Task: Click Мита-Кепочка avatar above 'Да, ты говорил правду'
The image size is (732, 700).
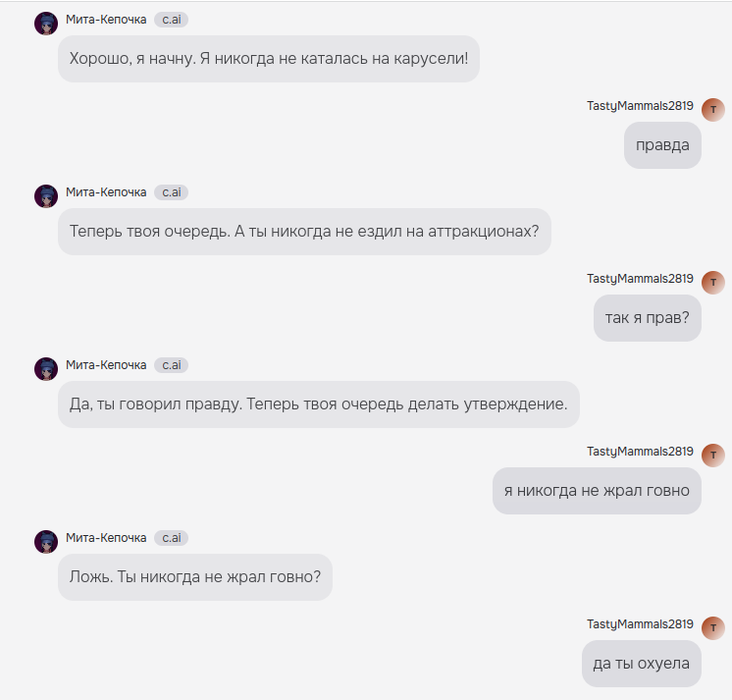Action: (46, 369)
